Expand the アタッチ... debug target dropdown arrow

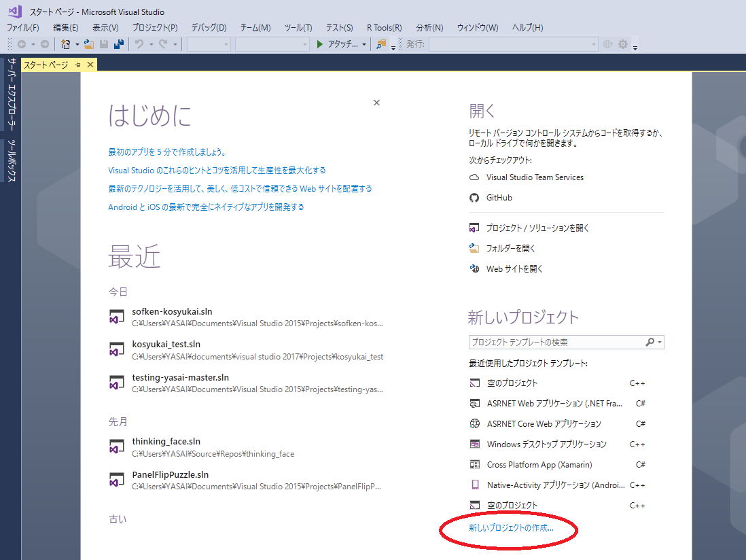coord(364,44)
